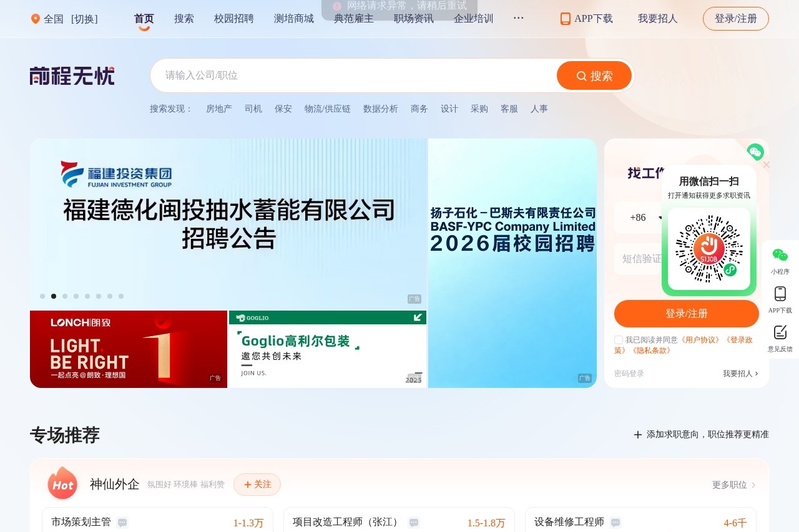Focus the 请输入公司/职位 search field
The image size is (799, 532).
[353, 75]
